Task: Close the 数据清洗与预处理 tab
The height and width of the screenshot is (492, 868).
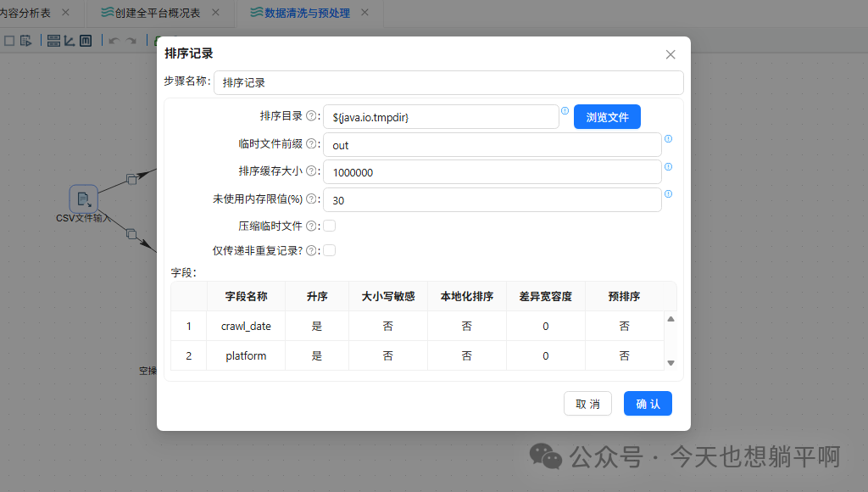Action: [x=364, y=12]
